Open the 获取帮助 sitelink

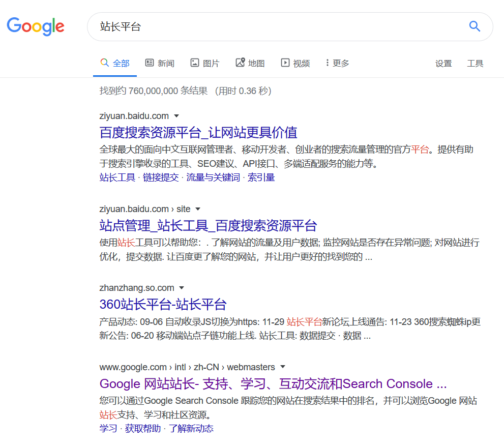(143, 428)
